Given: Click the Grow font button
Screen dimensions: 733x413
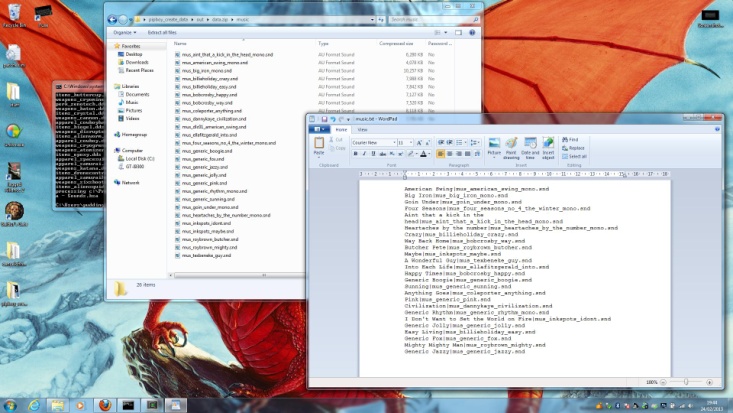Looking at the screenshot, I should pos(419,143).
